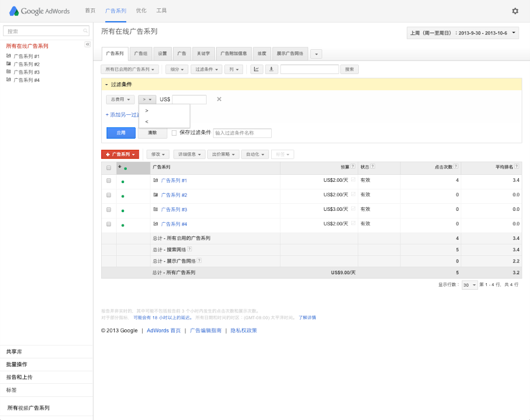
Task: Click the magnifier icon in sidebar search
Action: (x=85, y=31)
